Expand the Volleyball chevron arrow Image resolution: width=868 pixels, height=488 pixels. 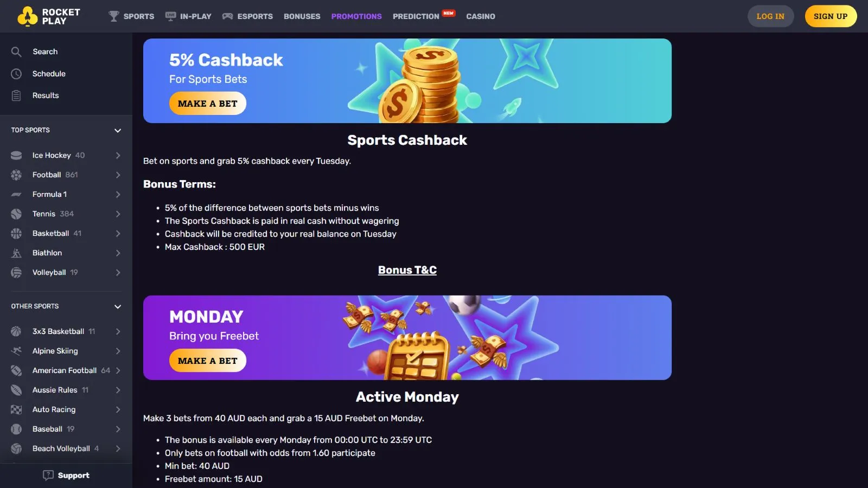[x=118, y=273]
